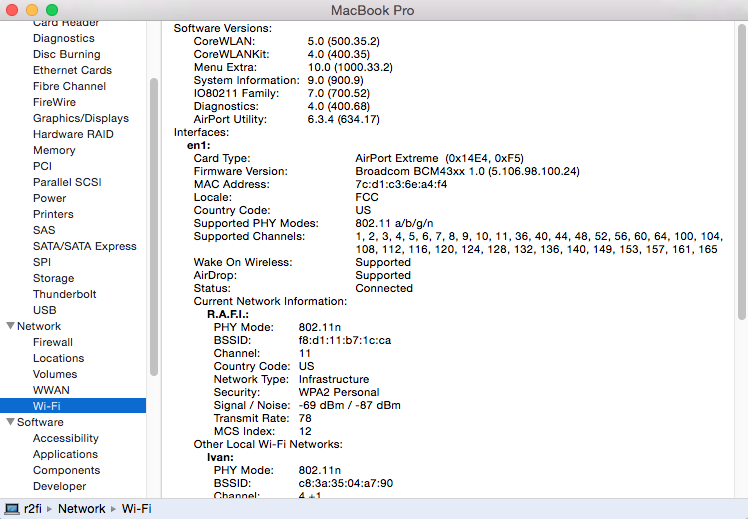Image resolution: width=748 pixels, height=519 pixels.
Task: Click the Software Versions heading
Action: point(222,28)
